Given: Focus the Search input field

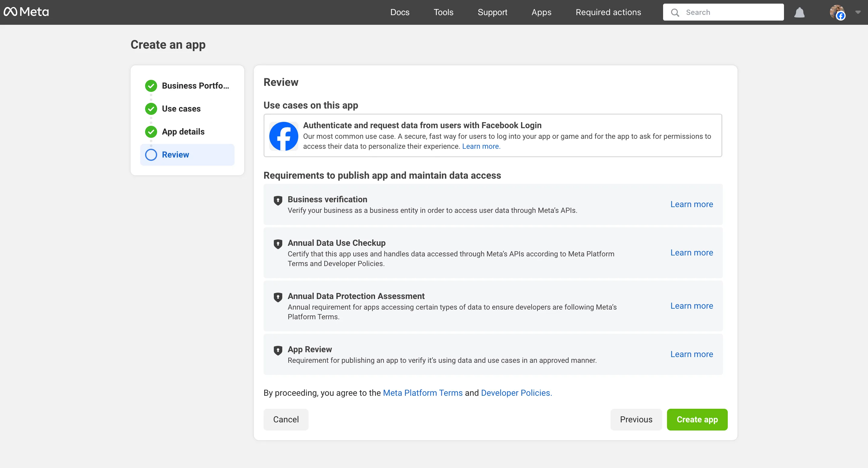Looking at the screenshot, I should click(x=724, y=12).
